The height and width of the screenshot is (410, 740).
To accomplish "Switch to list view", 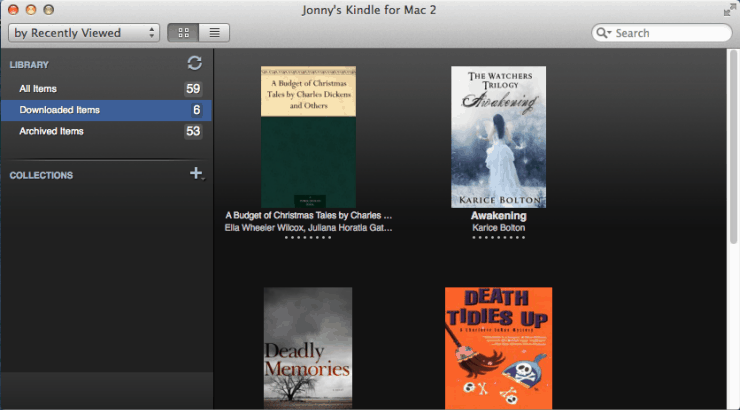I will tap(214, 33).
